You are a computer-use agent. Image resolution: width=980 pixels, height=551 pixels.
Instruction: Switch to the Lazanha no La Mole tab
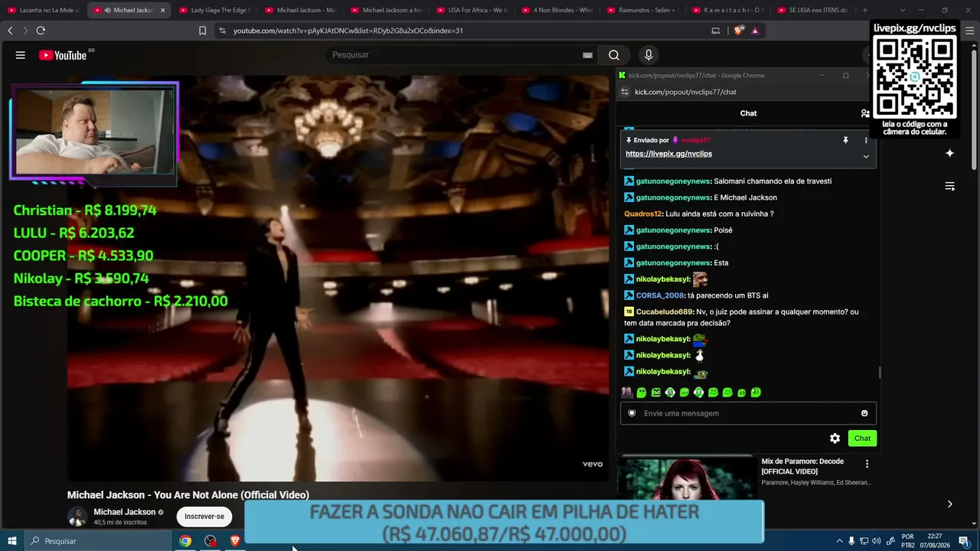tap(44, 10)
